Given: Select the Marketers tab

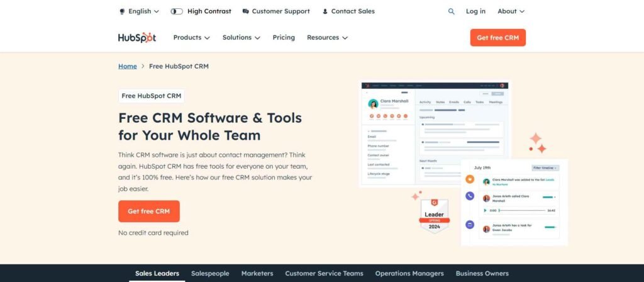Looking at the screenshot, I should point(257,273).
